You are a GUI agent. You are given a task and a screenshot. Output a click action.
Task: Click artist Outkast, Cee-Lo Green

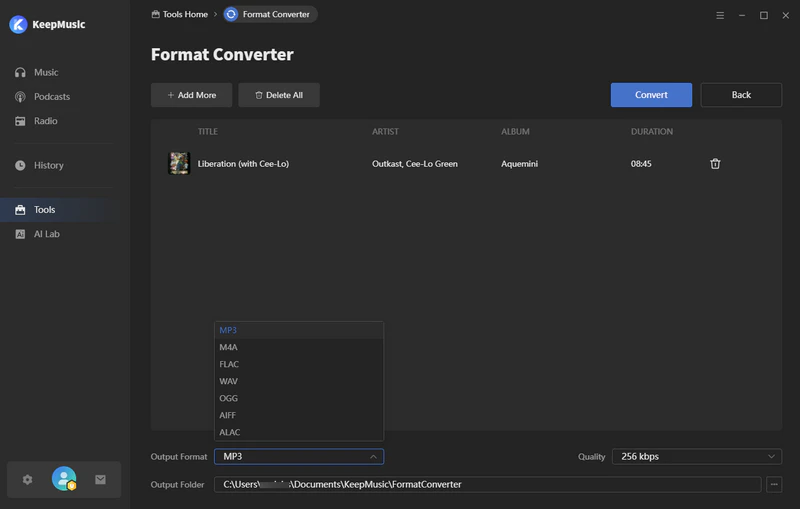[415, 164]
